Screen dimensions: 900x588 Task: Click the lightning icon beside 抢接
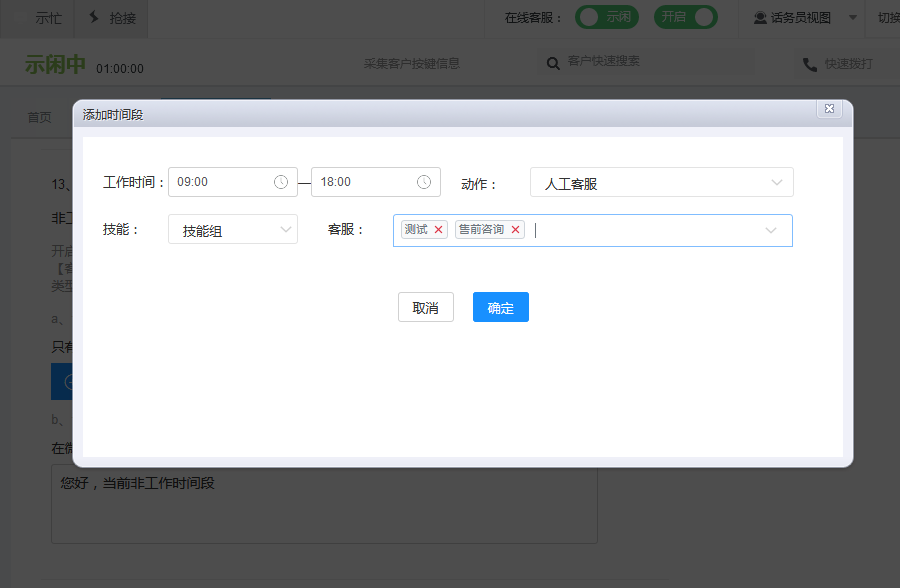(95, 17)
